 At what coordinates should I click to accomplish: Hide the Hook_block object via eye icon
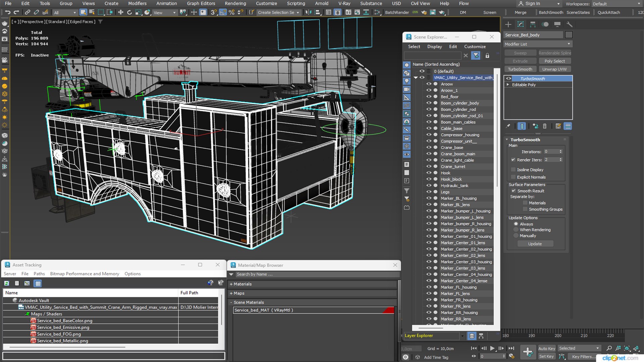pyautogui.click(x=429, y=179)
